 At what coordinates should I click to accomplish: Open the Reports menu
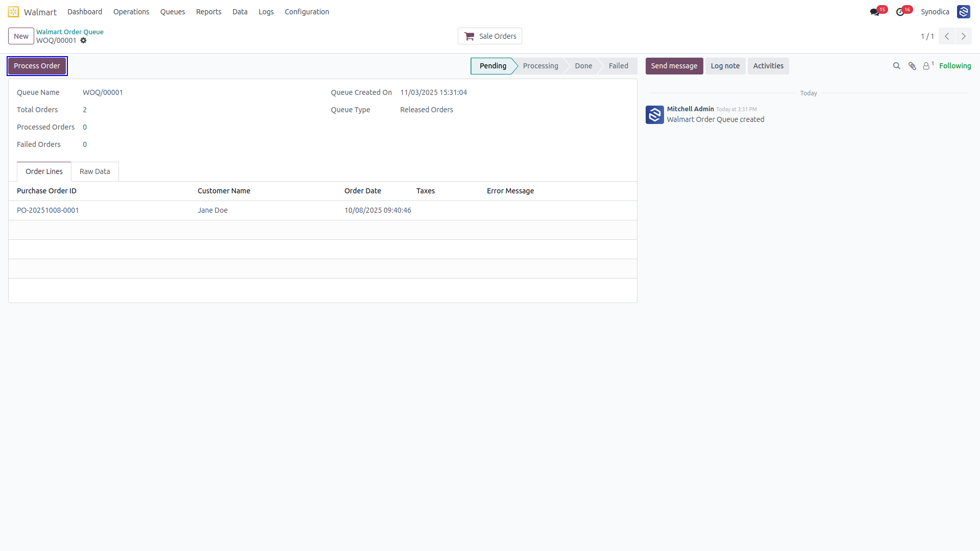click(209, 12)
